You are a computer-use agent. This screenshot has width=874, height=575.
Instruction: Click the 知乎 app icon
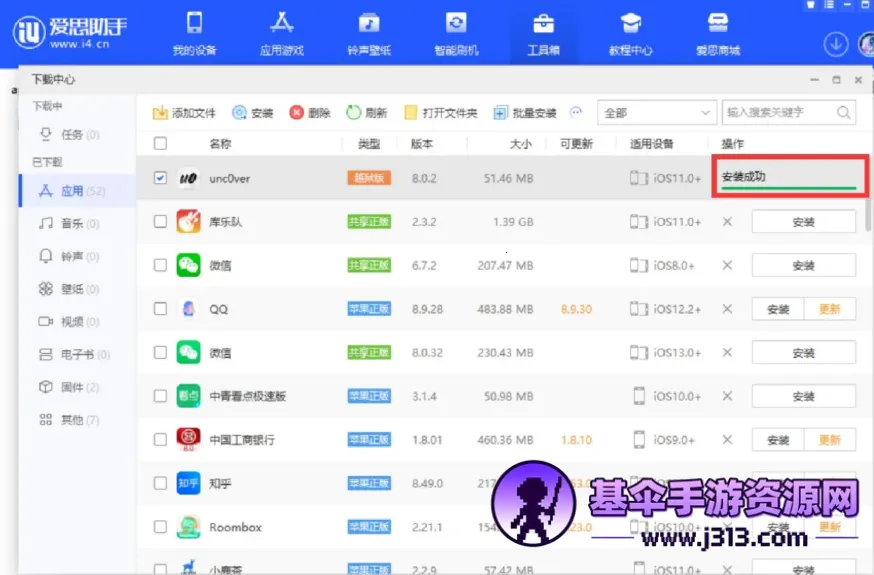[188, 483]
